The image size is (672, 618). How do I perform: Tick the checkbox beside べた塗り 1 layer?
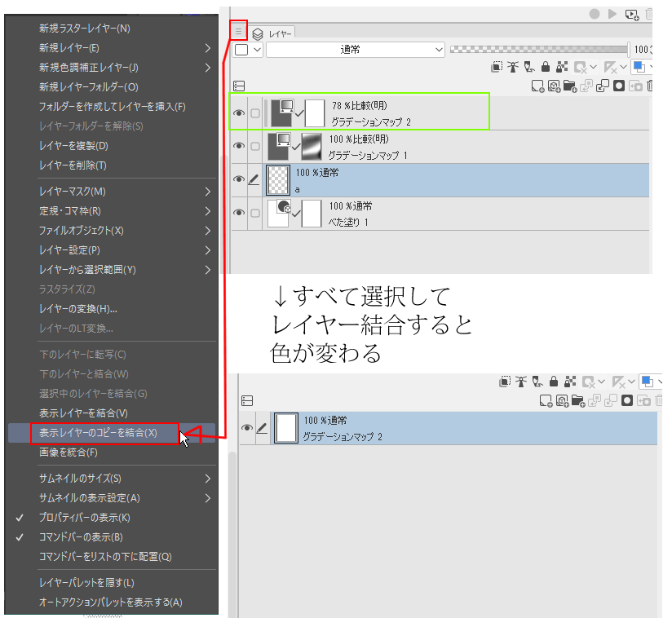tap(254, 213)
